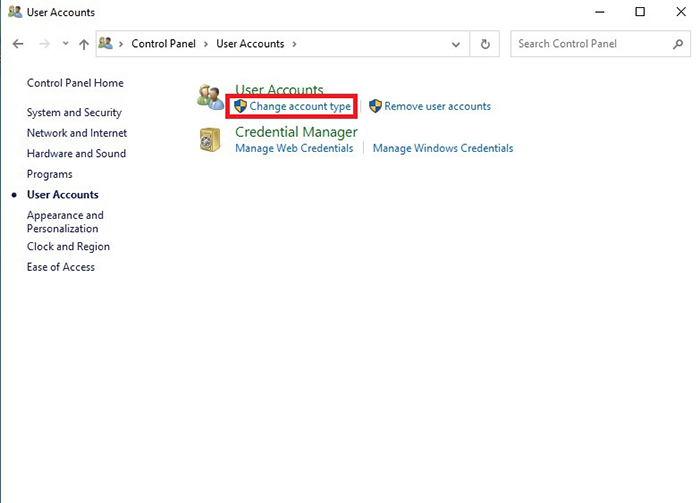Open Change account type link
This screenshot has width=700, height=503.
300,106
